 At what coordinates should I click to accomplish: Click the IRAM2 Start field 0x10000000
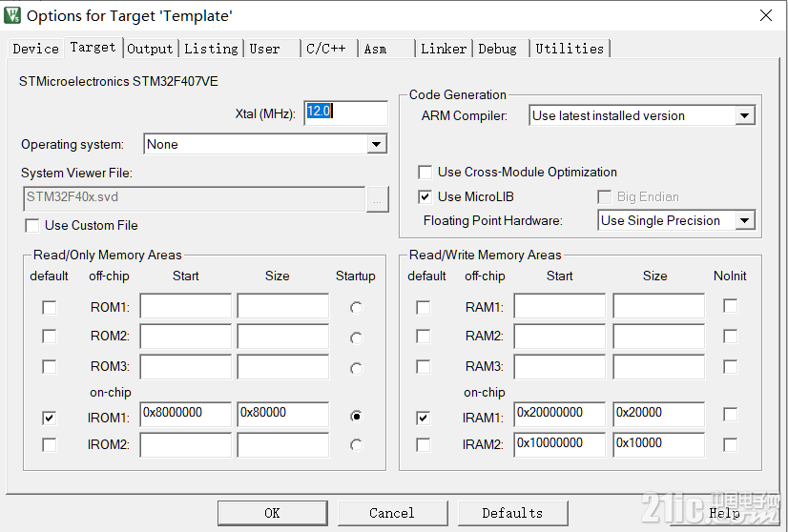559,444
